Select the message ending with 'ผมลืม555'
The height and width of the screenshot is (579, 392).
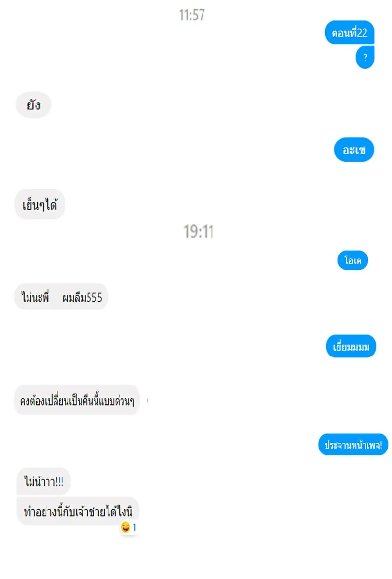click(61, 297)
